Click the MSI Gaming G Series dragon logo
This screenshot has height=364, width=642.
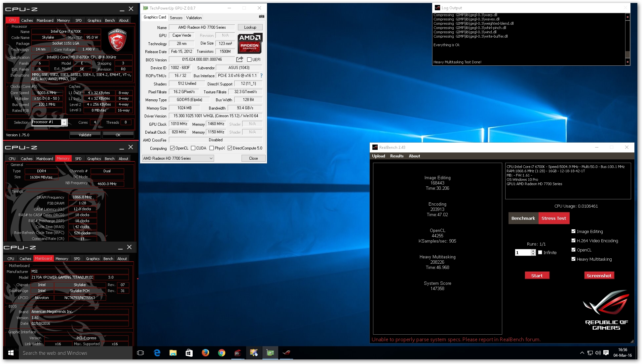coord(117,40)
